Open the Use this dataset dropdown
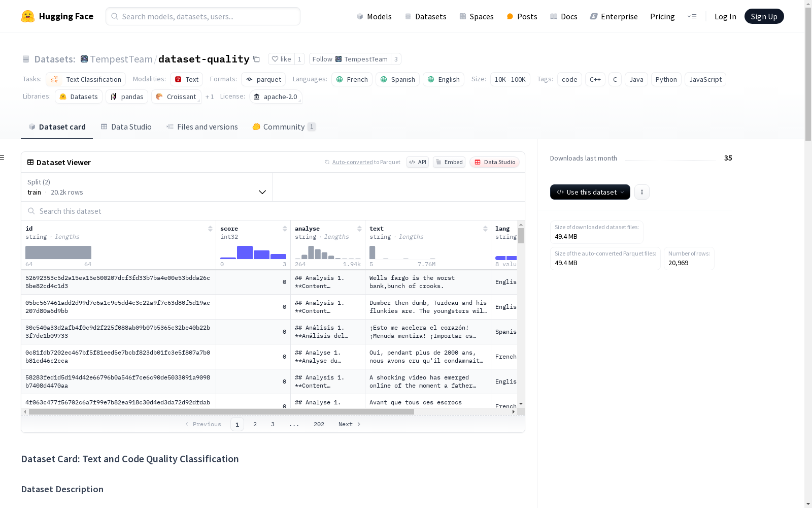The image size is (812, 508). 590,192
